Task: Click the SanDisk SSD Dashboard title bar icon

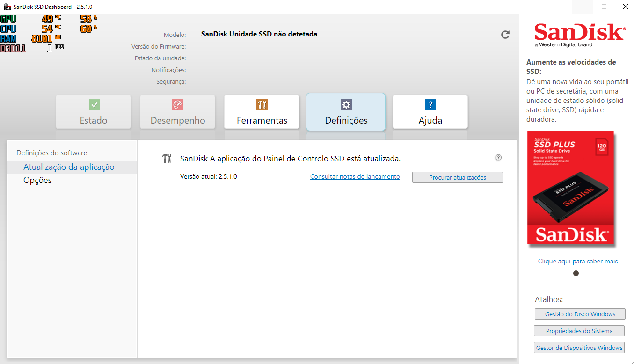Action: (x=7, y=7)
